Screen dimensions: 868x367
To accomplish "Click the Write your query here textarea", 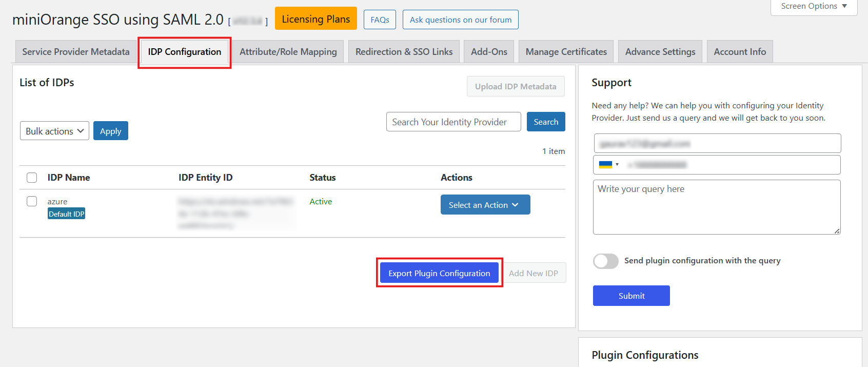I will point(717,207).
